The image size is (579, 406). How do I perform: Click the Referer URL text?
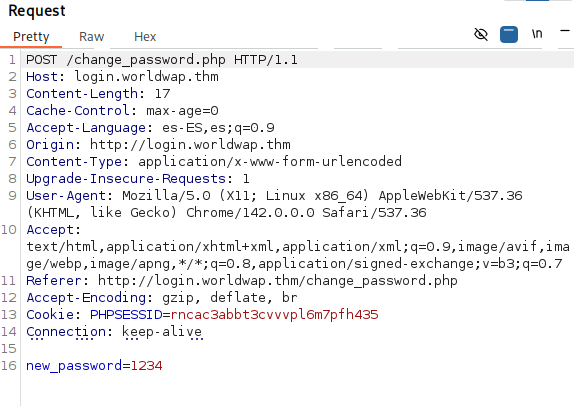pos(278,280)
